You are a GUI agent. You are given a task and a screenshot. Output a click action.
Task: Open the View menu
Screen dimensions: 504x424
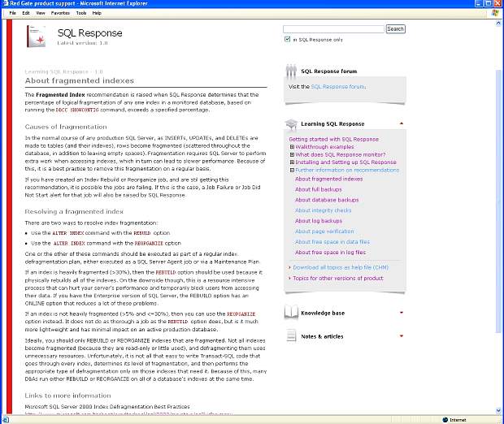tap(40, 13)
